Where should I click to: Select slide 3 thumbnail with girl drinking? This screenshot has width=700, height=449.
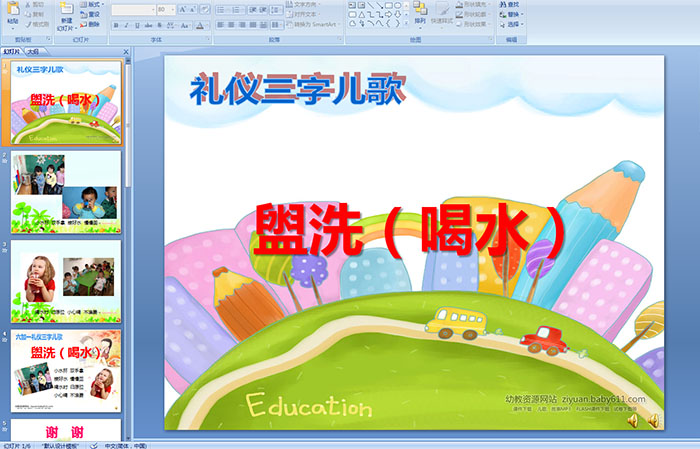(66, 281)
